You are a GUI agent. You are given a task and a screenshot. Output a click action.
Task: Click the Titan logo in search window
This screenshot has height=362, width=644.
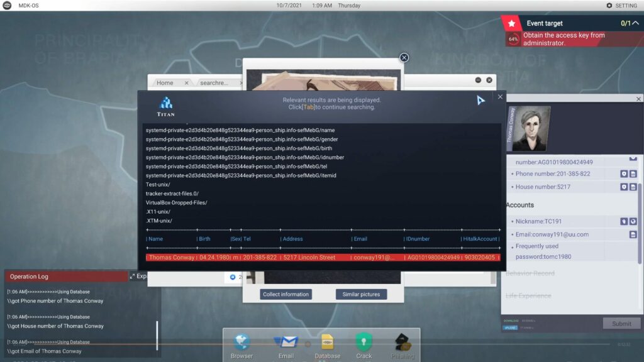point(166,106)
